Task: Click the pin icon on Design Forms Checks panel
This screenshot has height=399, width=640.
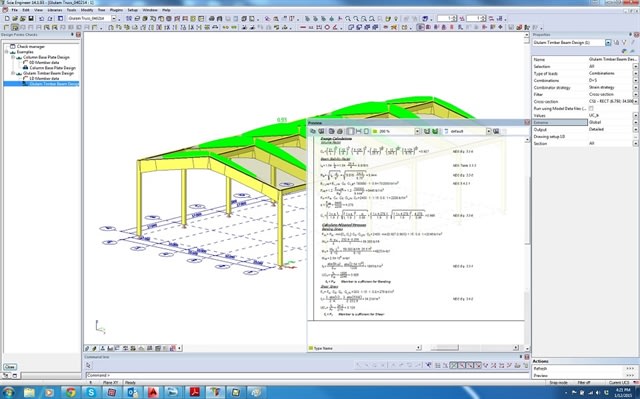Action: coord(73,35)
